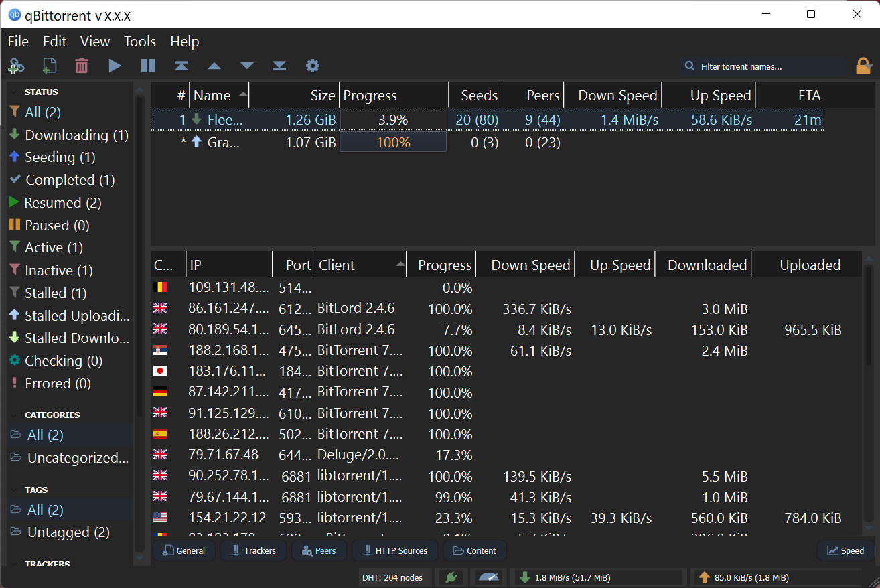Resume the torrent with the play icon
Screen dimensions: 880x588
click(x=115, y=66)
